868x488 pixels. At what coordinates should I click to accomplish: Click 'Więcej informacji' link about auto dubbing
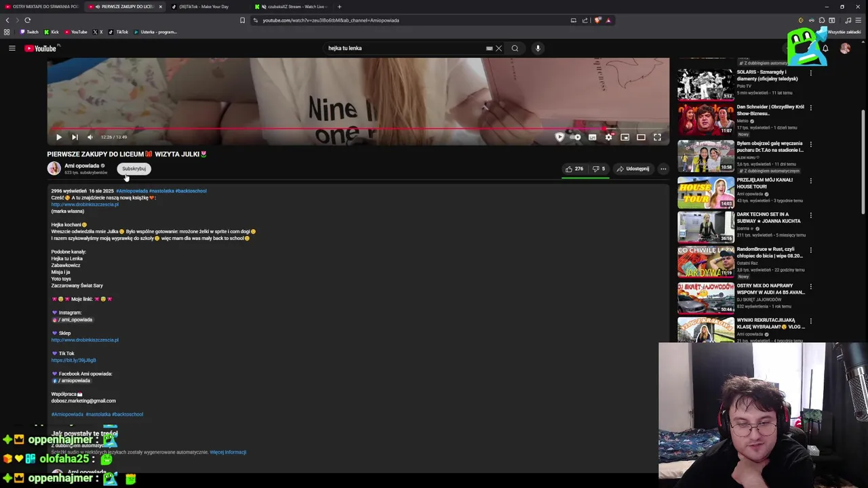tap(228, 452)
